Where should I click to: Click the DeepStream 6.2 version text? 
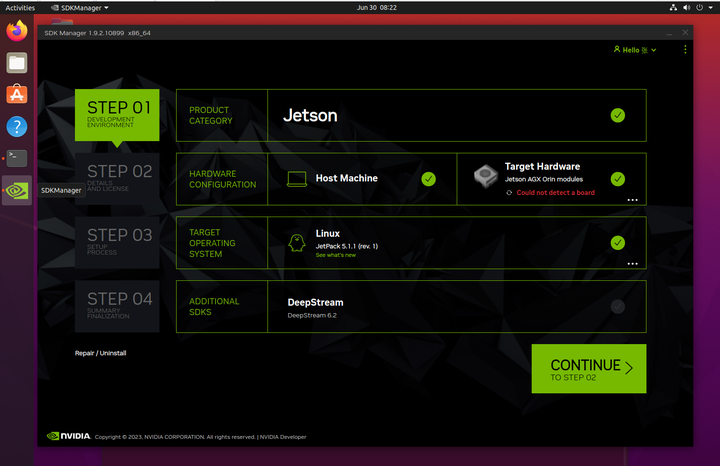[x=312, y=315]
